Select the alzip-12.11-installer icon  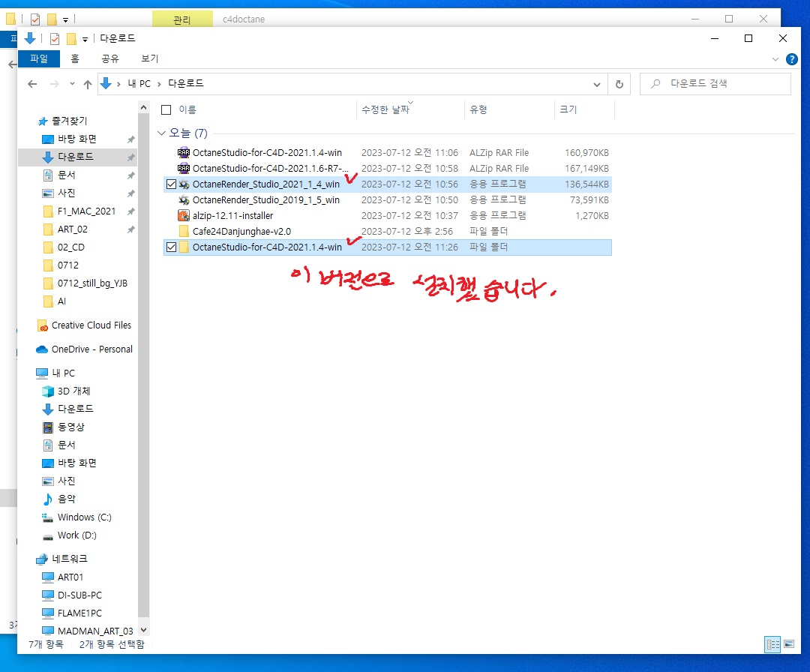tap(184, 215)
